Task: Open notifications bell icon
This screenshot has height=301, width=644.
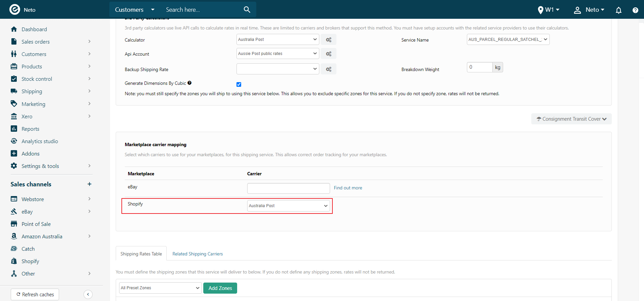Action: pyautogui.click(x=619, y=10)
